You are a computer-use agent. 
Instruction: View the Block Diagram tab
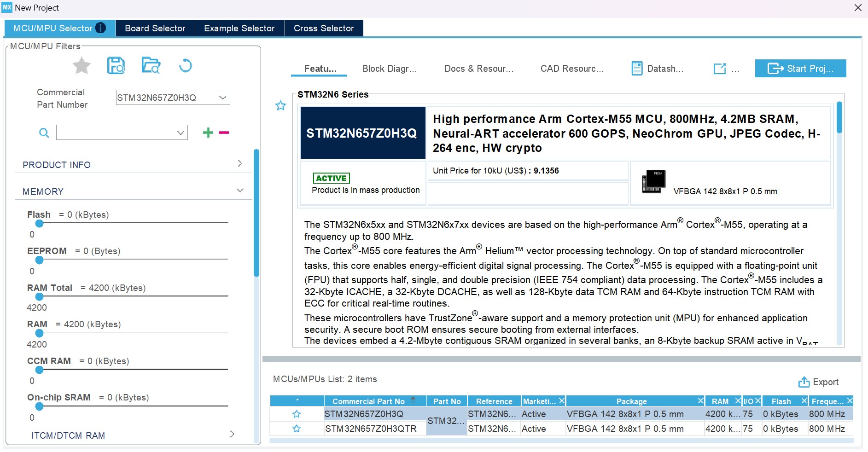[x=390, y=69]
